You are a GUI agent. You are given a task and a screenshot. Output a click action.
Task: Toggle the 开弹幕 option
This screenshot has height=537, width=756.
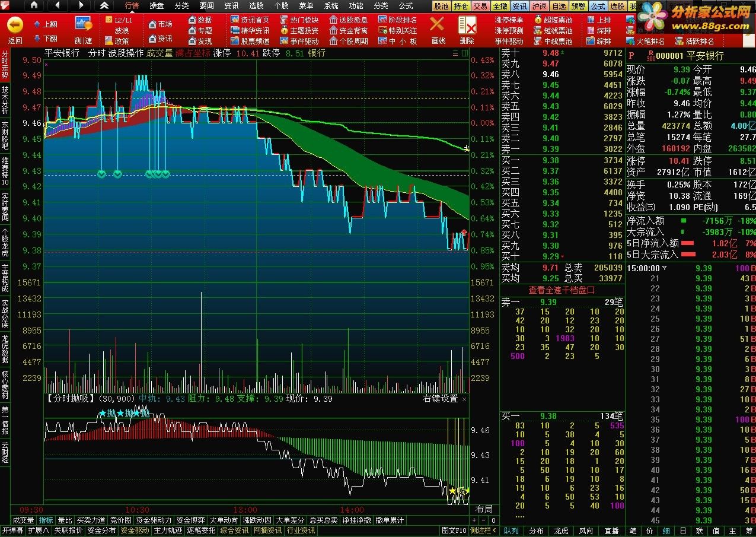pyautogui.click(x=12, y=530)
